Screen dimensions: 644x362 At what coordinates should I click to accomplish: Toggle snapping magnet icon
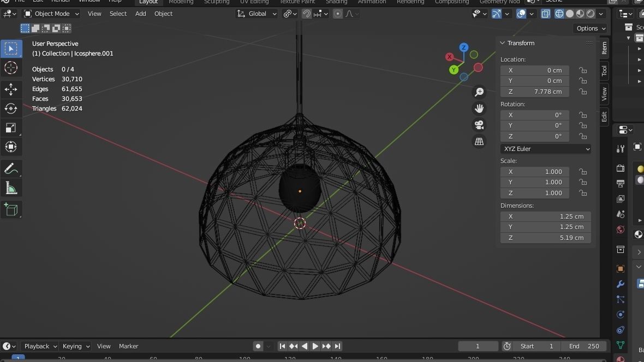point(306,14)
